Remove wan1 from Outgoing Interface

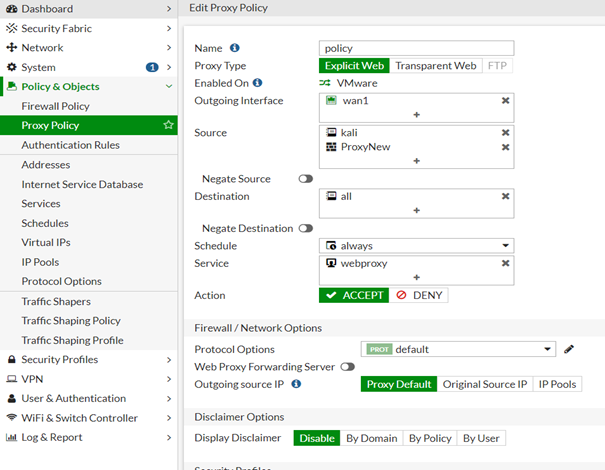pyautogui.click(x=505, y=101)
